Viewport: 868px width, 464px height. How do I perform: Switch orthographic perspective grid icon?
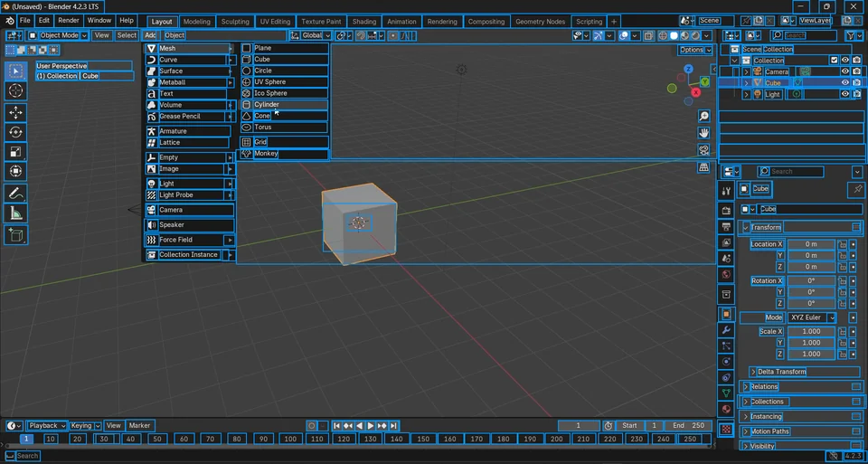click(703, 166)
